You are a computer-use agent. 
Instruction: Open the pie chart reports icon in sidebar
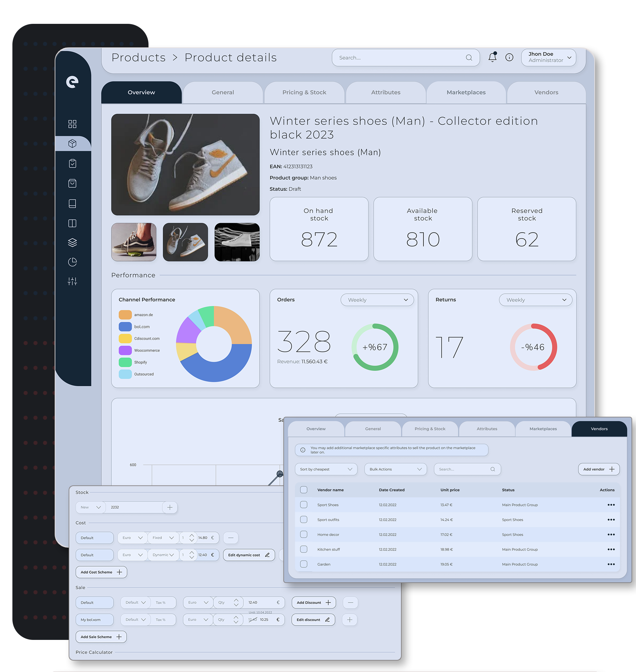(x=72, y=262)
